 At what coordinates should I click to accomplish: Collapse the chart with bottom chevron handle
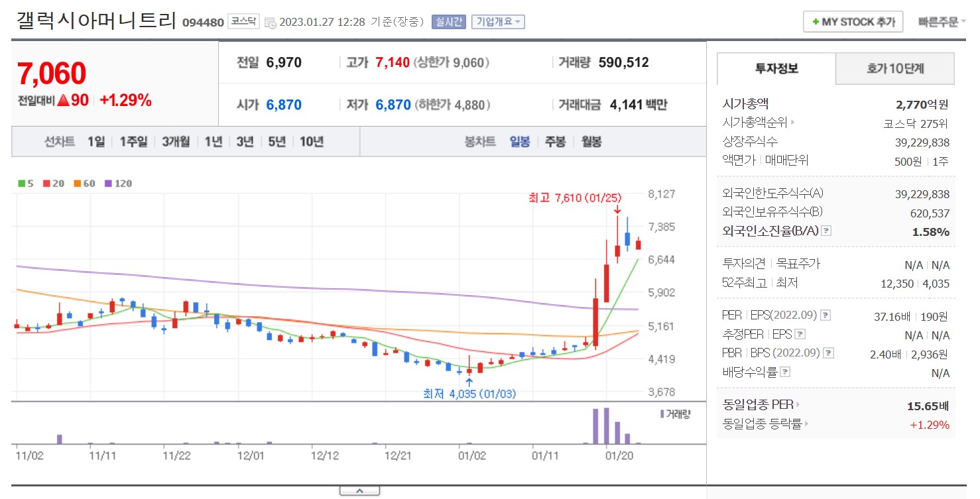pyautogui.click(x=359, y=491)
